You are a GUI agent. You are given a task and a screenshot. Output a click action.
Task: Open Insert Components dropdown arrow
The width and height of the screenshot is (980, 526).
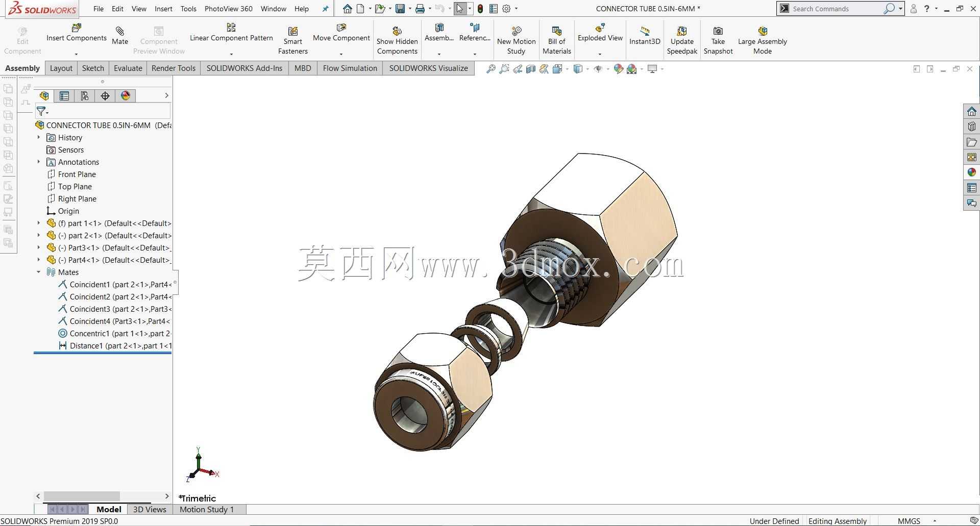tap(76, 54)
